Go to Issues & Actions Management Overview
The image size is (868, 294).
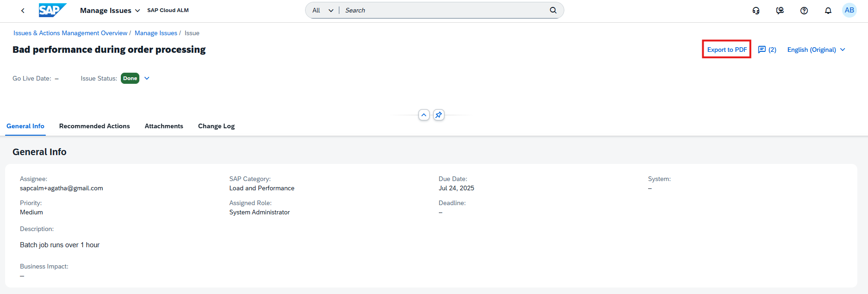tap(70, 33)
